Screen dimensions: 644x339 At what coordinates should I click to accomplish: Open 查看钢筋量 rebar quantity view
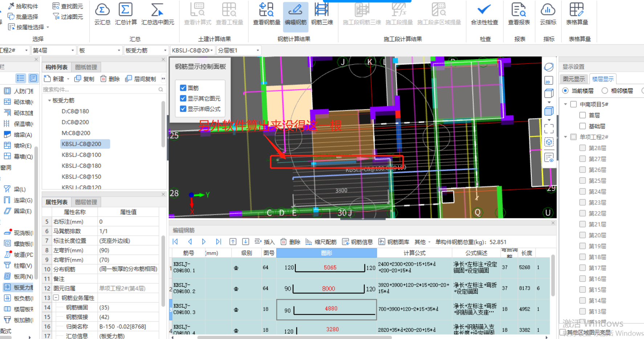[x=266, y=14]
